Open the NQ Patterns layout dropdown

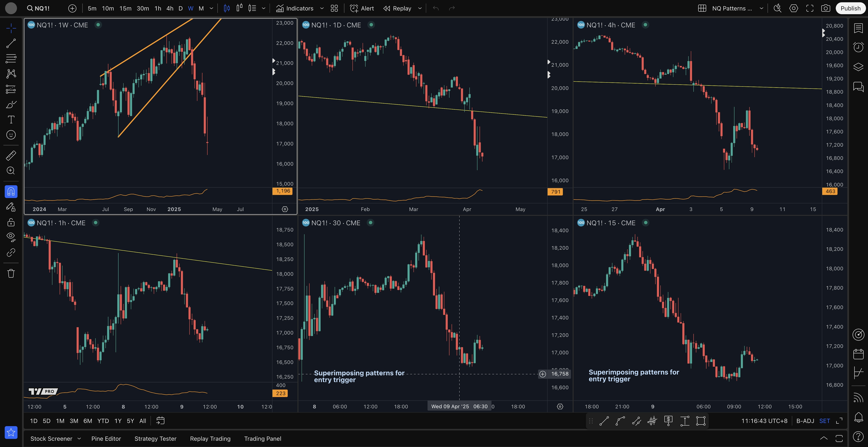point(762,8)
